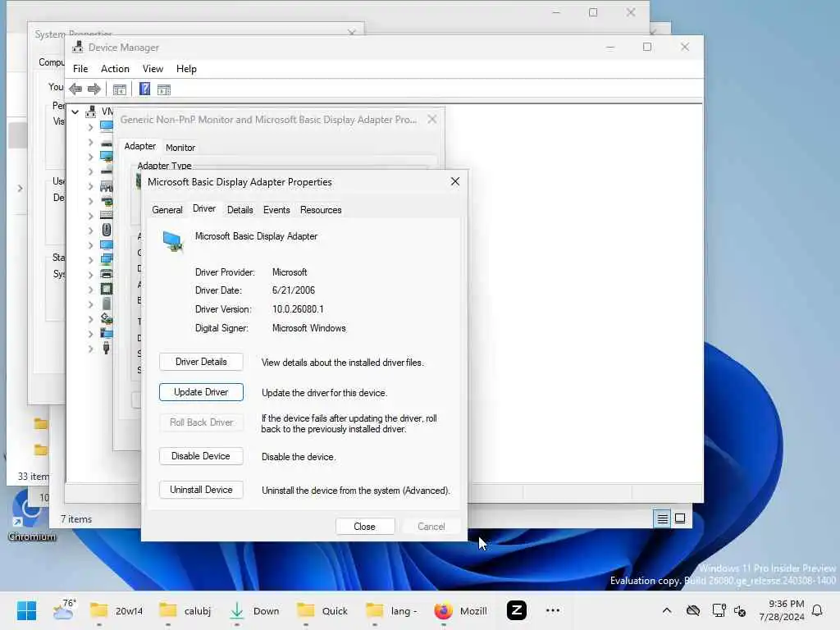The width and height of the screenshot is (840, 630).
Task: Click the Close button in properties dialog
Action: pos(365,527)
